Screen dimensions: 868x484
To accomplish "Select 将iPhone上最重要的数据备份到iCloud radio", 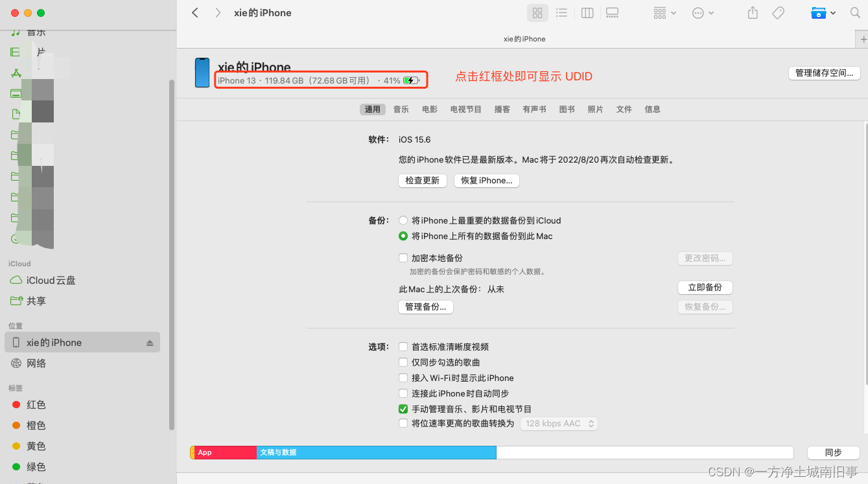I will (403, 221).
